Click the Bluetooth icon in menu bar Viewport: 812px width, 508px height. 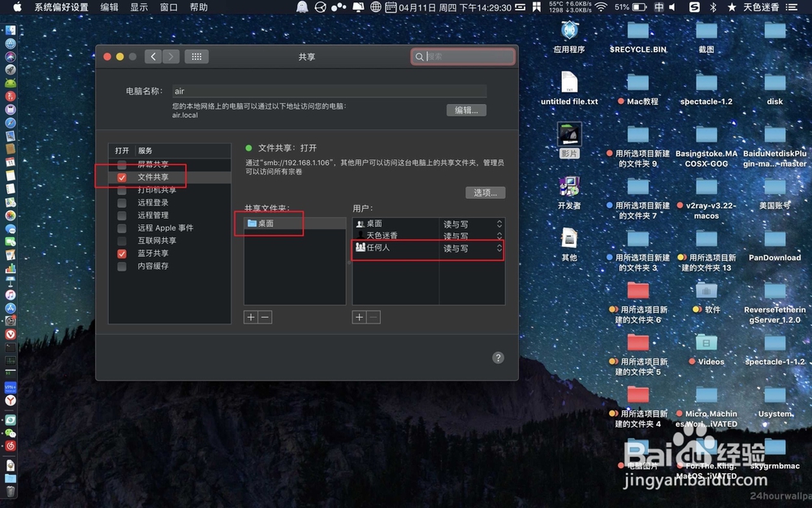713,7
